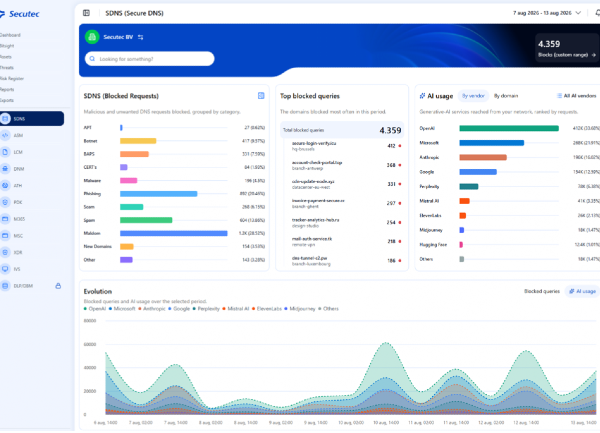Screen dimensions: 600x433
Task: Select the By vendor tab
Action: click(x=473, y=96)
